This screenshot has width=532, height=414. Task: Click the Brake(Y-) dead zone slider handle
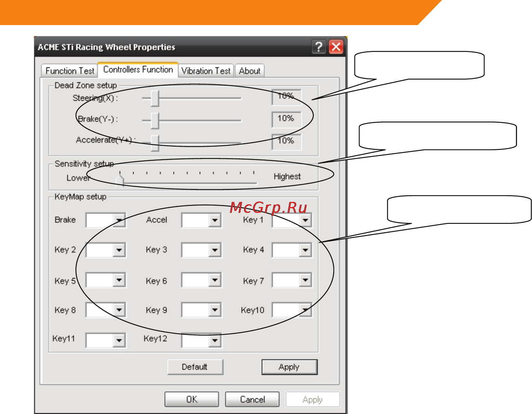pos(155,121)
